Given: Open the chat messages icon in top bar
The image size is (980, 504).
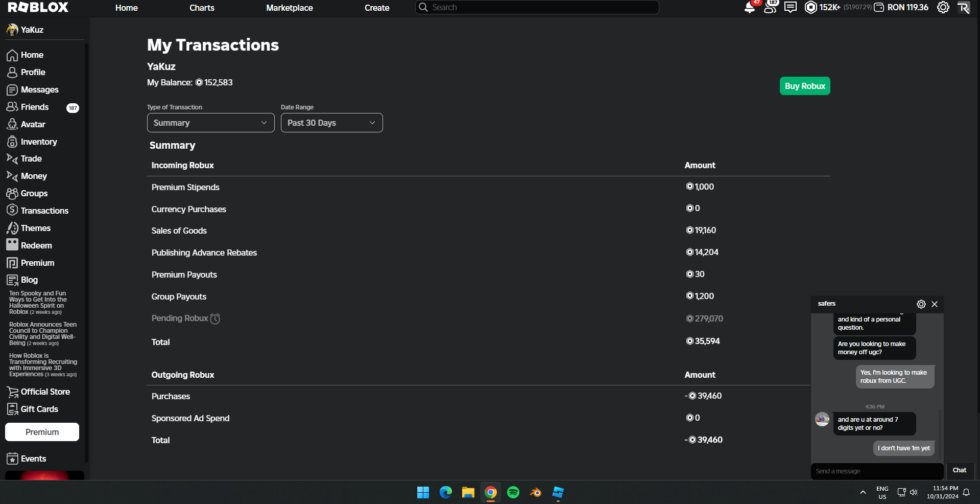Looking at the screenshot, I should [x=791, y=7].
